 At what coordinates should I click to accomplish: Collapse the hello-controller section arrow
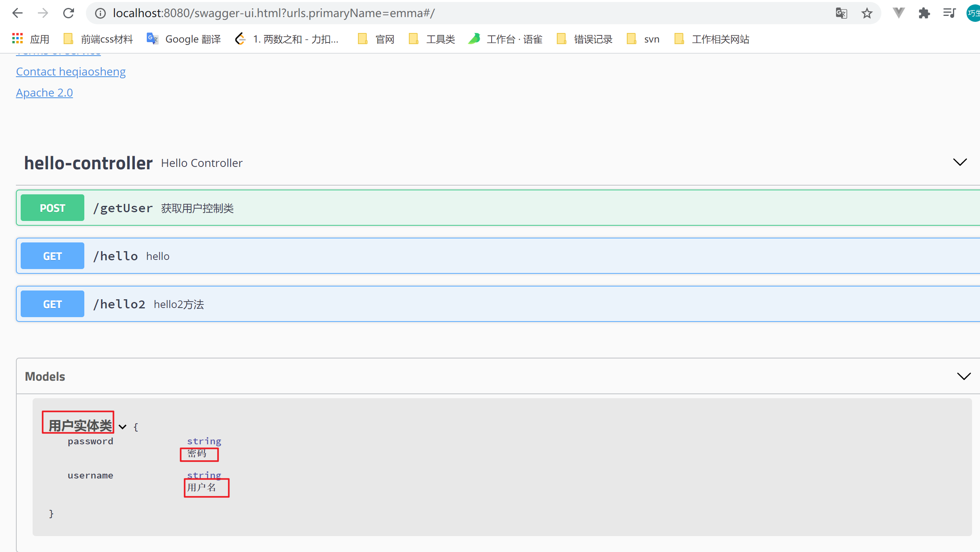point(960,162)
